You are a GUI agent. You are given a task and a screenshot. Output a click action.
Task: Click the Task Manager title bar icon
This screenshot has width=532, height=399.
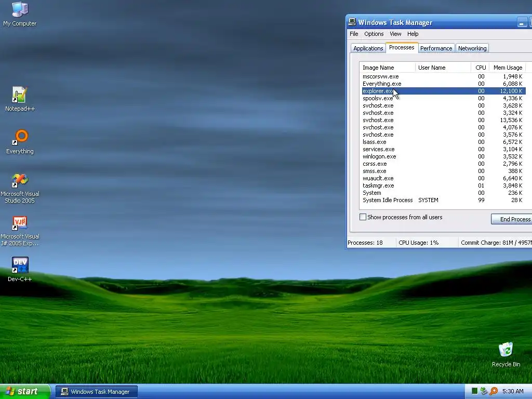[x=352, y=22]
